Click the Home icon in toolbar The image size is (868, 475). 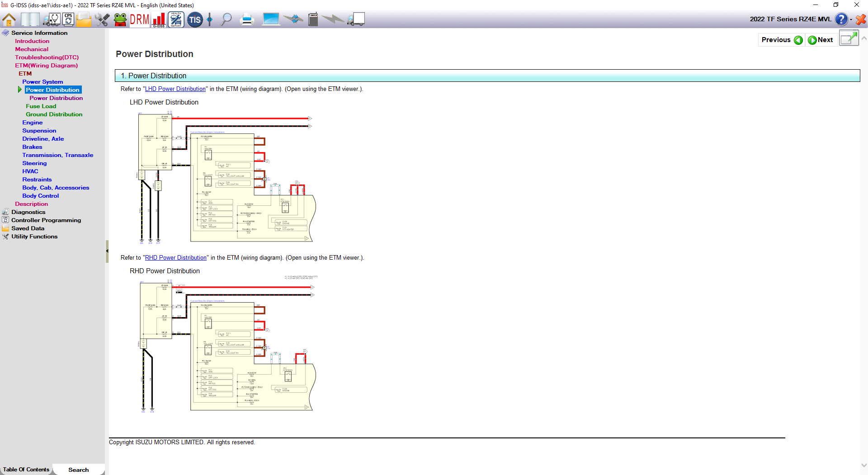pos(9,19)
